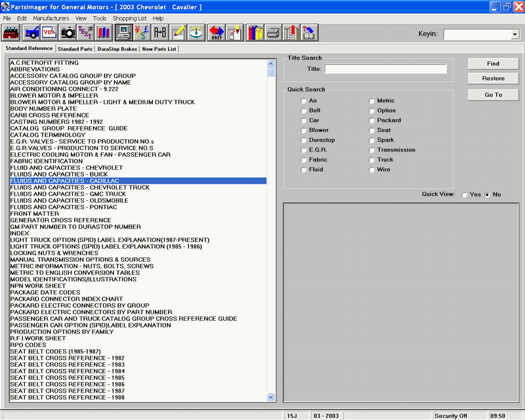
Task: Click the notepad with pencil icon
Action: (x=178, y=33)
